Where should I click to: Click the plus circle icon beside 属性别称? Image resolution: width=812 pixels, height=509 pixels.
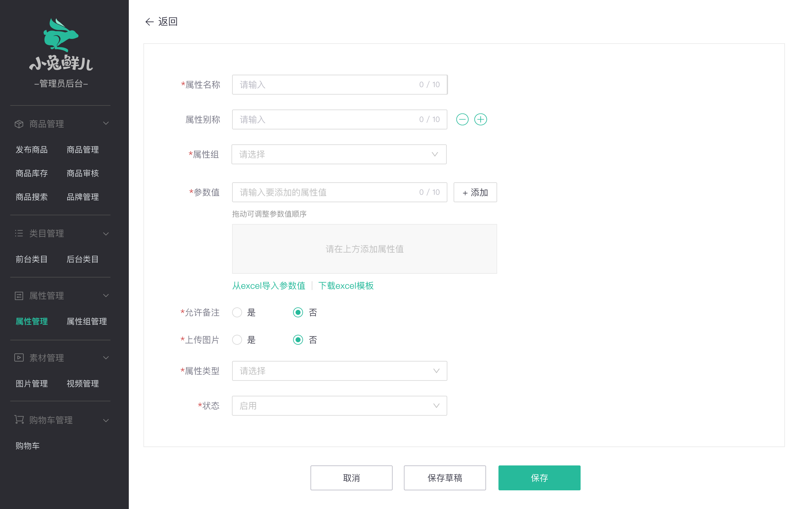pyautogui.click(x=480, y=119)
